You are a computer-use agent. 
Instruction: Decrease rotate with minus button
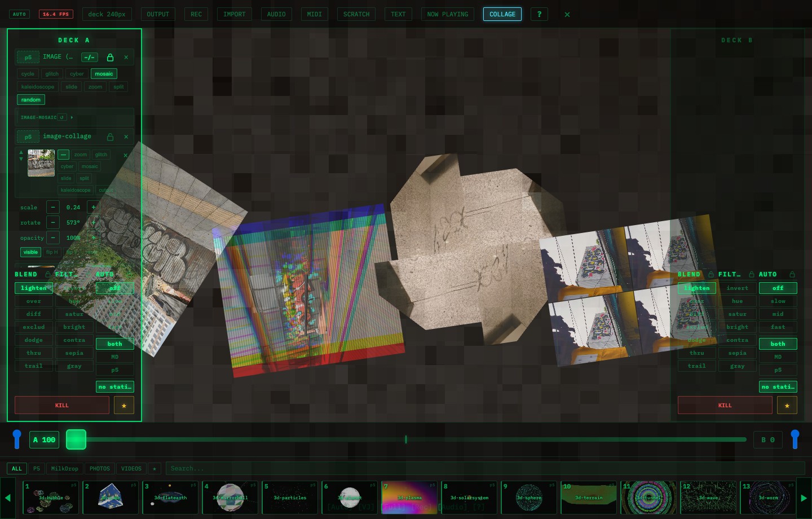point(53,223)
